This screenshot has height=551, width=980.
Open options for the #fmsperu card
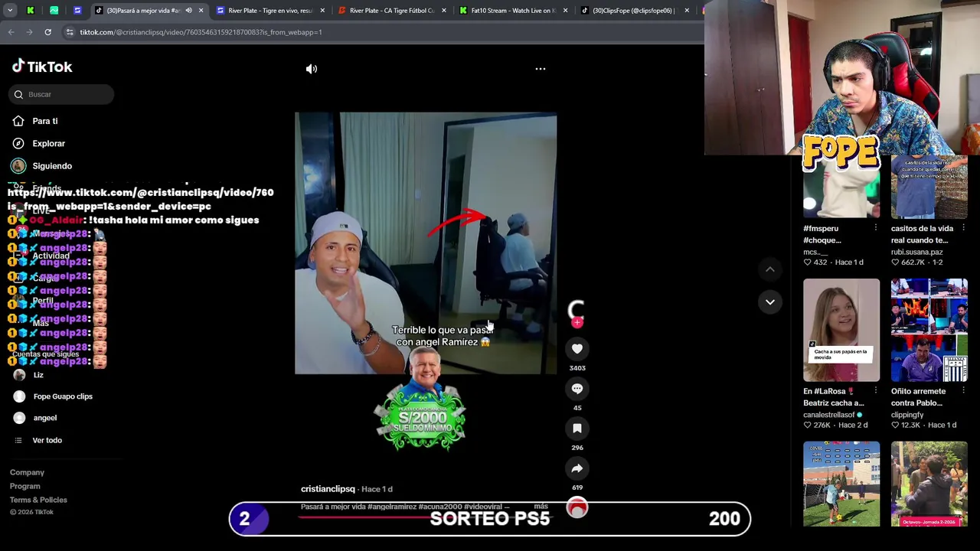876,228
